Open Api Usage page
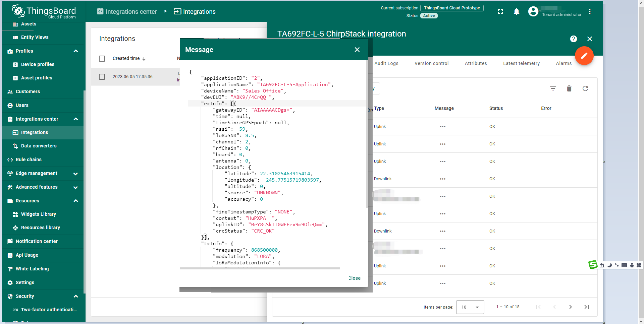Viewport: 644px width, 324px height. (x=43, y=255)
